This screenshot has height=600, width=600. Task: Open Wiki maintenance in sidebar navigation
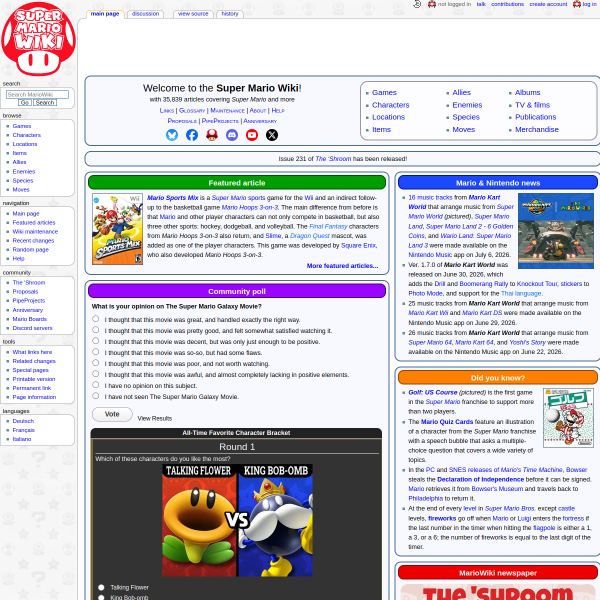[x=35, y=232]
